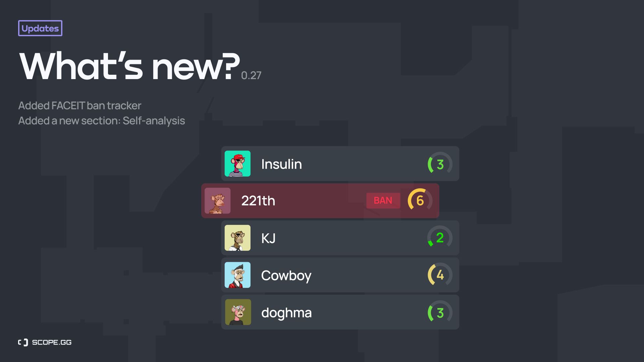This screenshot has height=362, width=644.
Task: Click the Updates tag label
Action: [x=40, y=28]
